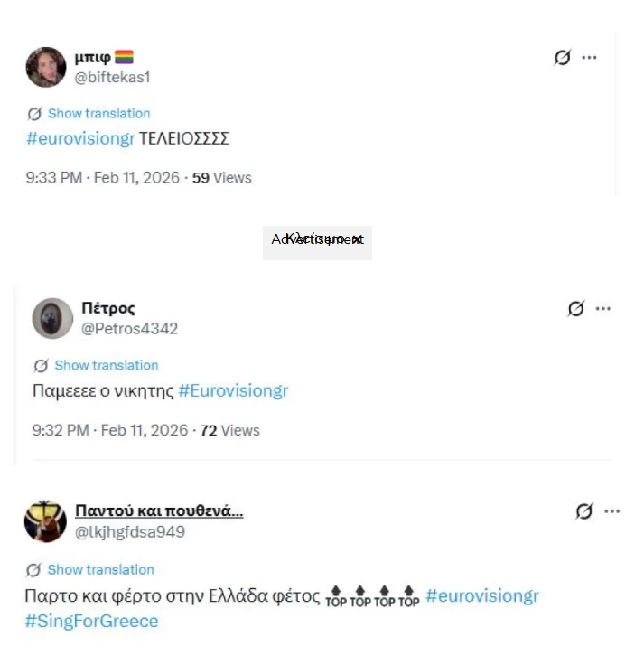Click the Grok icon on @biftekas1 tweet

(562, 57)
